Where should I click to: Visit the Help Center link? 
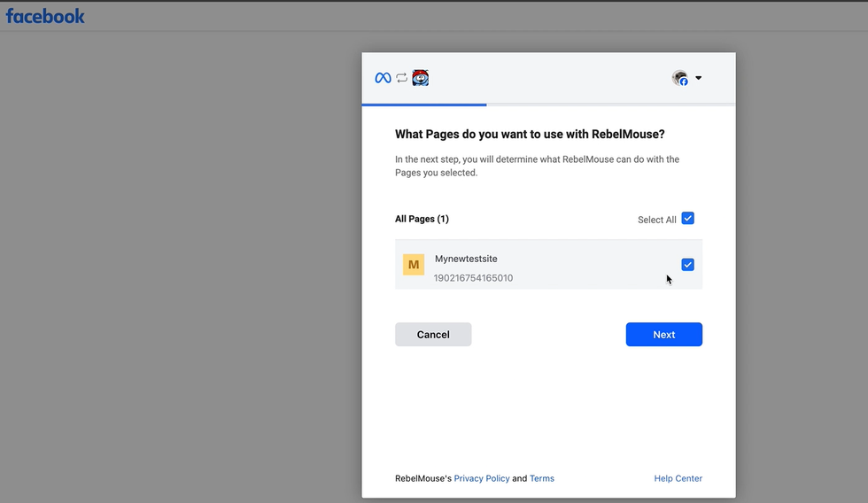[678, 478]
